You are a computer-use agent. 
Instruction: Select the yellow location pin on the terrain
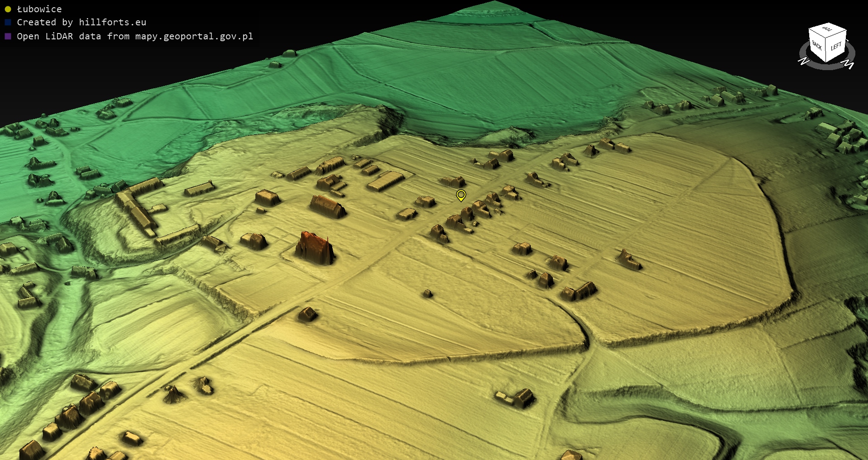[x=461, y=195]
